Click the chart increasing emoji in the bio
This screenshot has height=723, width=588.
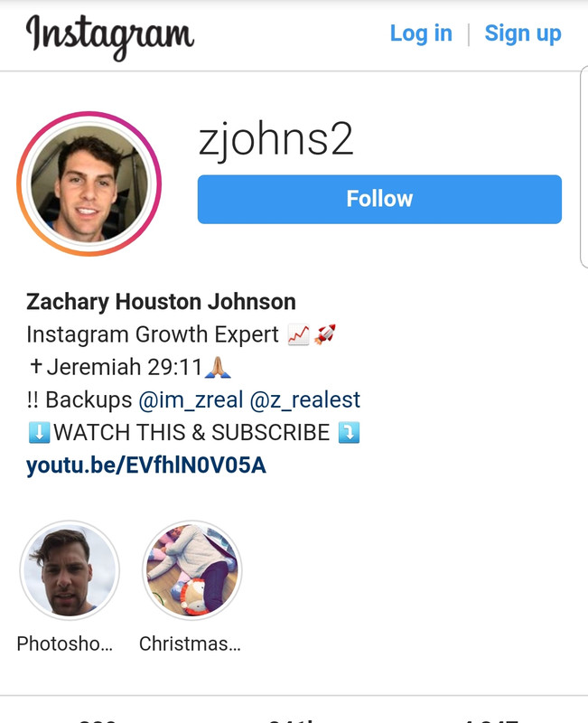tap(298, 334)
